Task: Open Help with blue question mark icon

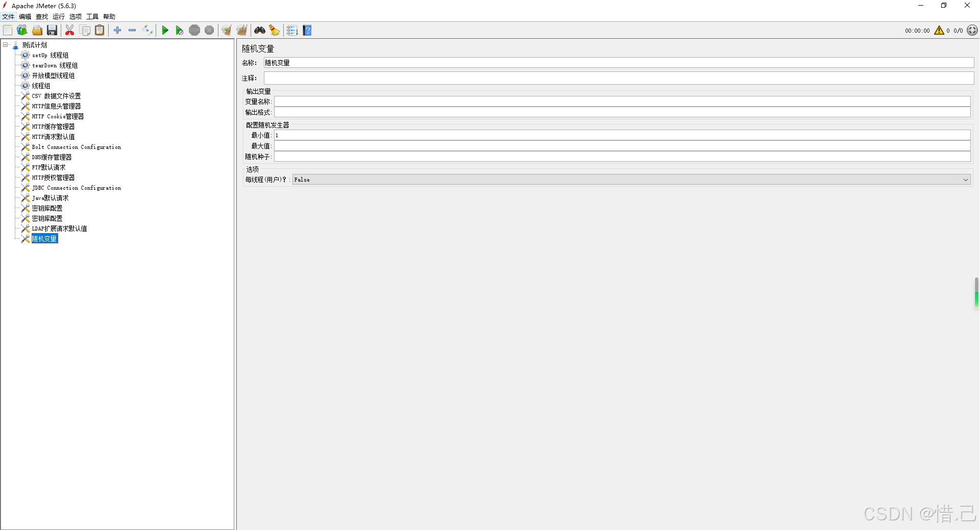Action: click(x=307, y=31)
